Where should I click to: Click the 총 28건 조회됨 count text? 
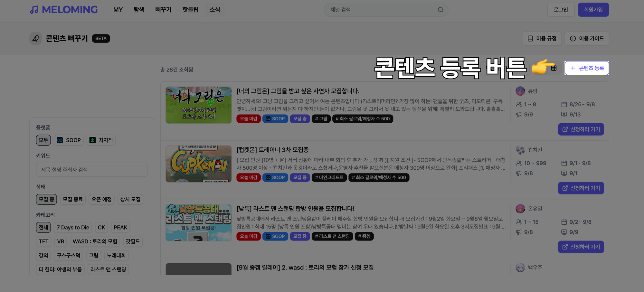(177, 70)
